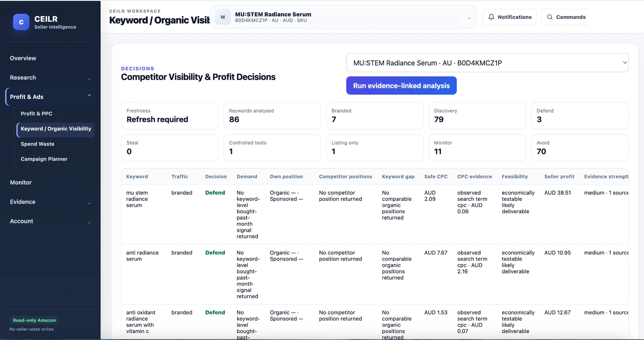The image size is (644, 340).
Task: Expand the Research sidebar section
Action: tap(50, 78)
